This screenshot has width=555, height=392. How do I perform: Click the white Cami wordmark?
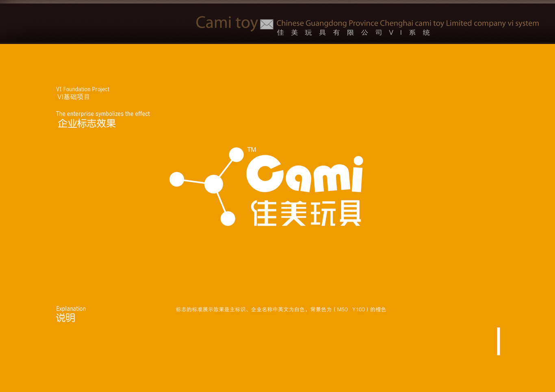click(x=305, y=174)
